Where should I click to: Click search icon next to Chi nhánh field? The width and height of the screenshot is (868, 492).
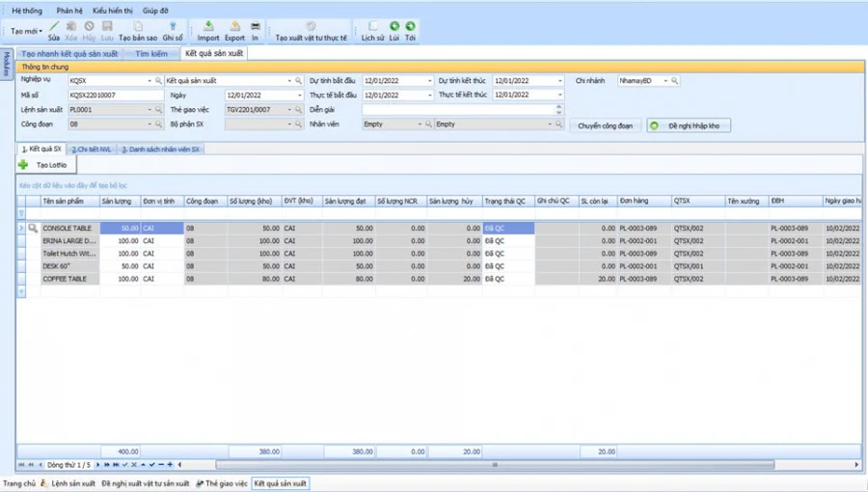click(x=675, y=81)
